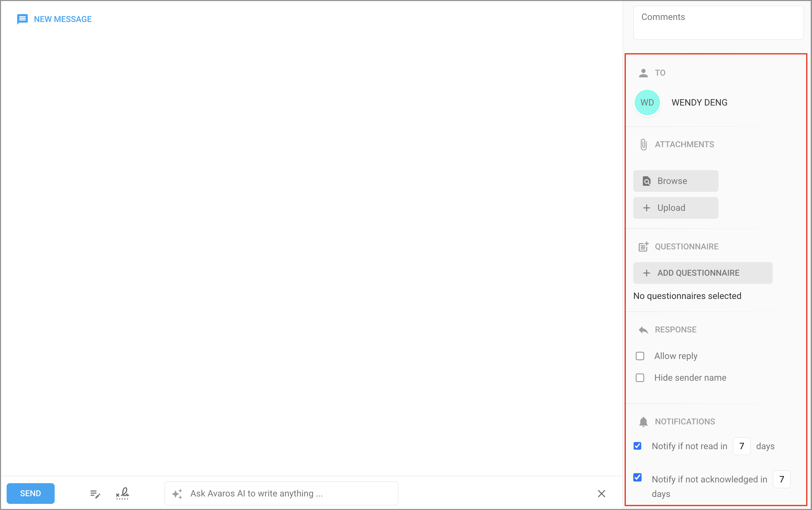Click the person icon beside TO
The width and height of the screenshot is (812, 510).
[x=643, y=73]
